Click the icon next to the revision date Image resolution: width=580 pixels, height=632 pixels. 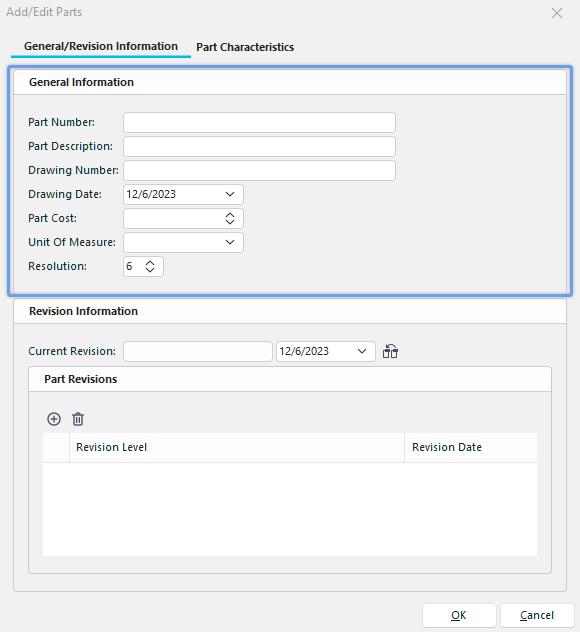click(390, 351)
